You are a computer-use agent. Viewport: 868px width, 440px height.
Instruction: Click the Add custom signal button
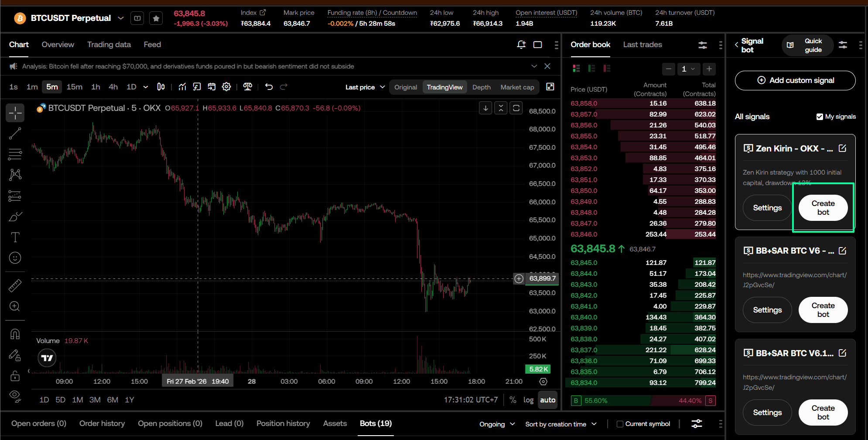tap(795, 80)
